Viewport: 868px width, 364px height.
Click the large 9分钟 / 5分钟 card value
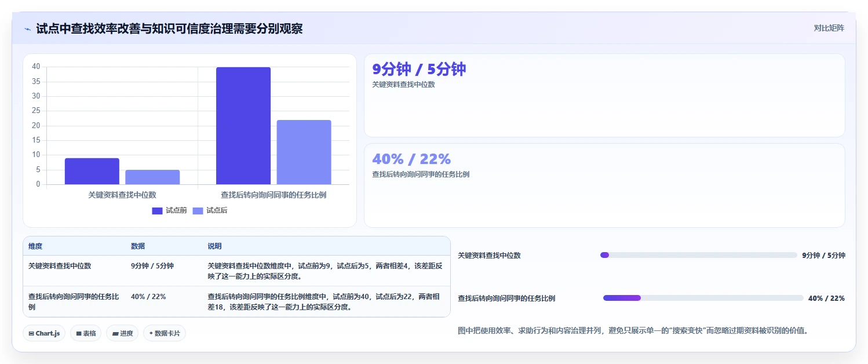click(419, 69)
